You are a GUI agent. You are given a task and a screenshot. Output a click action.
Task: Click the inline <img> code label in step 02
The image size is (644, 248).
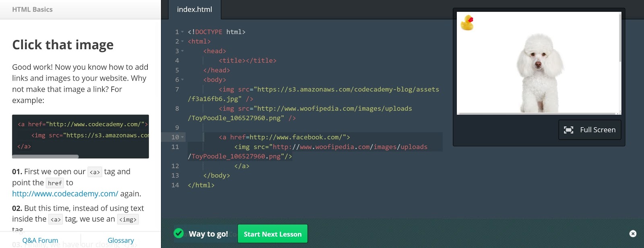(128, 219)
